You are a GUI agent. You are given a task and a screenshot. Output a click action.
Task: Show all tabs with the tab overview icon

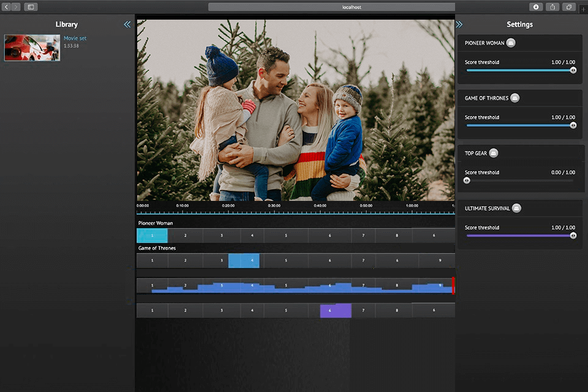569,7
